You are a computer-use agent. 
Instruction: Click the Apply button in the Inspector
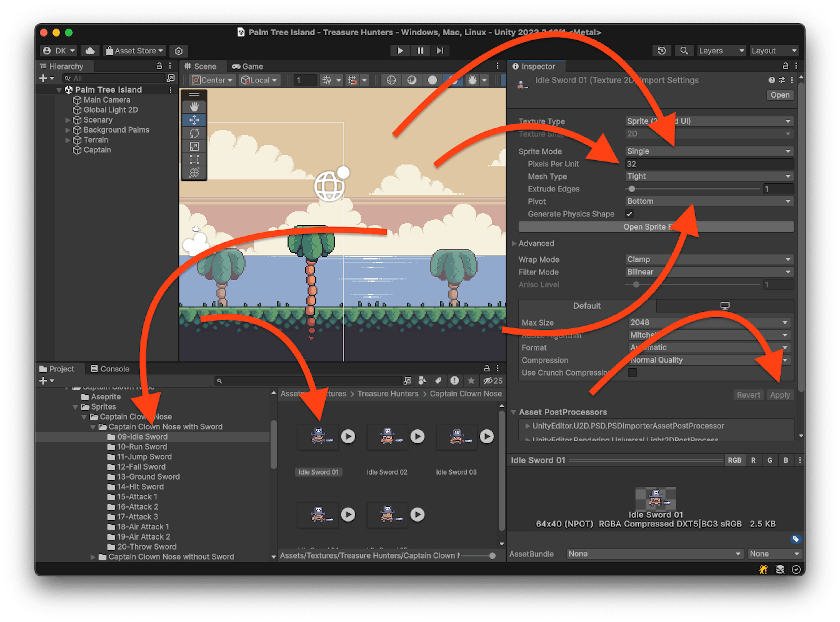[x=780, y=395]
